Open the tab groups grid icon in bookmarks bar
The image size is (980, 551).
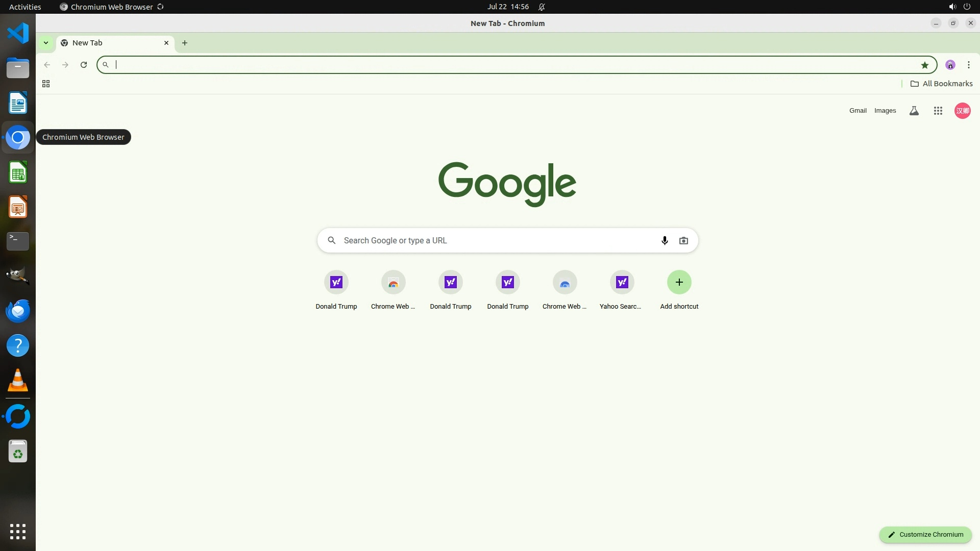(x=46, y=84)
